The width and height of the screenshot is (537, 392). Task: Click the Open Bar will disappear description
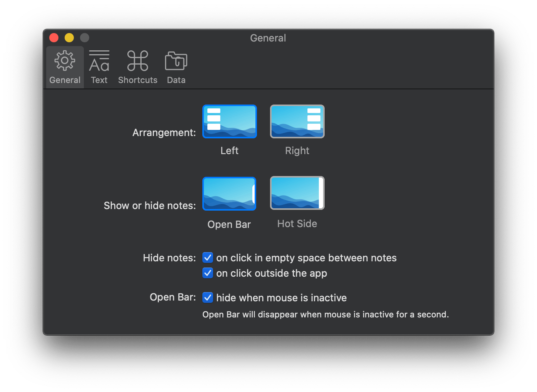[x=325, y=314]
